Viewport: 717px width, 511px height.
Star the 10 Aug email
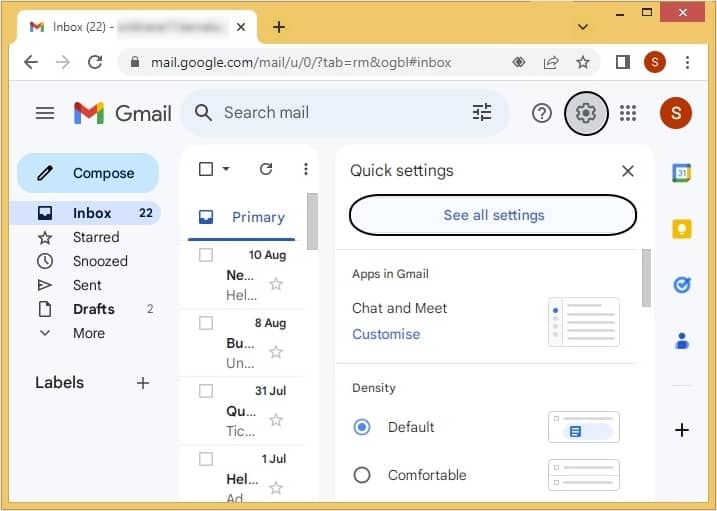click(x=276, y=284)
